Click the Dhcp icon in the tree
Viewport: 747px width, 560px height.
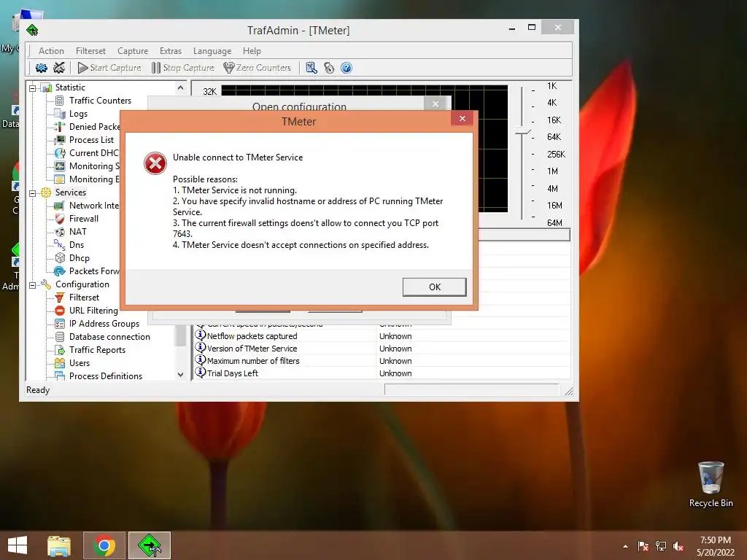pos(60,258)
